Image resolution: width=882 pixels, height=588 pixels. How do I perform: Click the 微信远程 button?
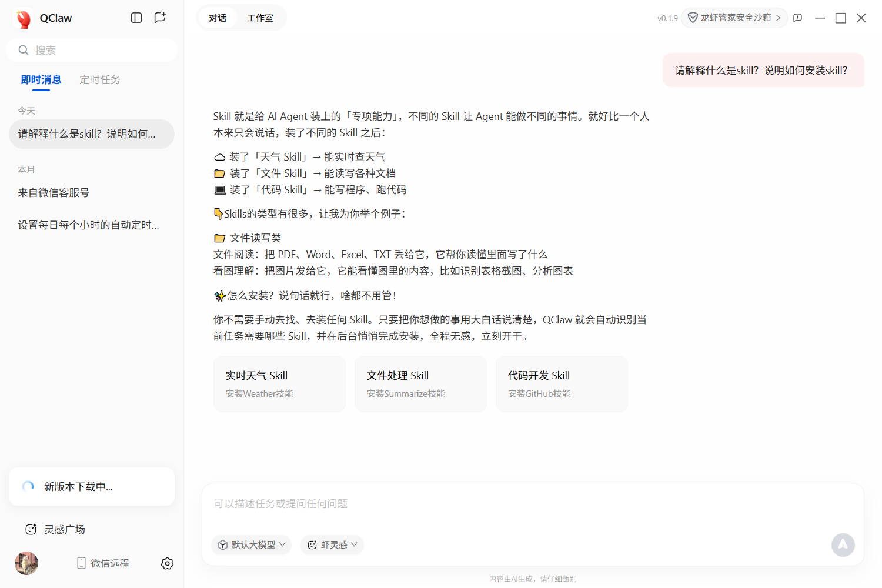(x=103, y=563)
